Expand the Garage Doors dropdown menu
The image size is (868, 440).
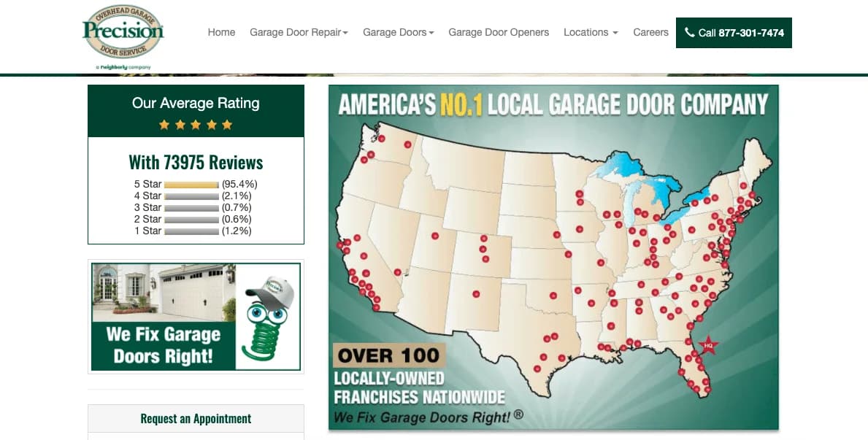399,33
